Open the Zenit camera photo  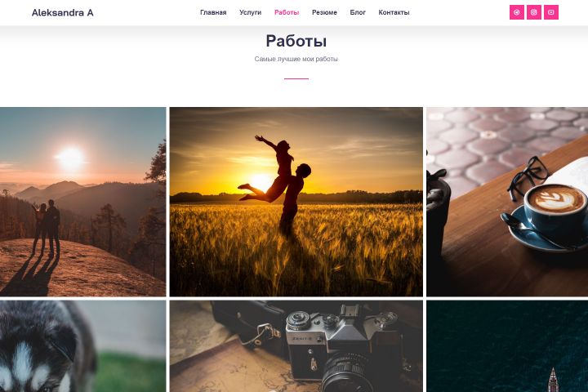(296, 346)
